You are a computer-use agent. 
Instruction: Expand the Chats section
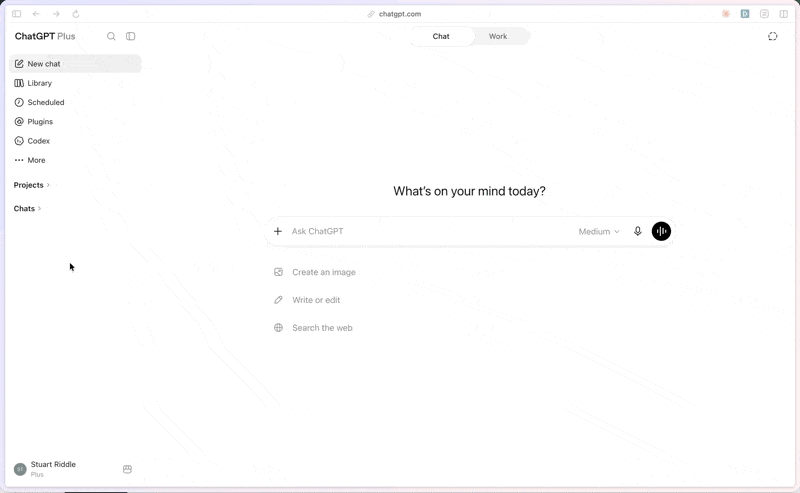point(27,208)
